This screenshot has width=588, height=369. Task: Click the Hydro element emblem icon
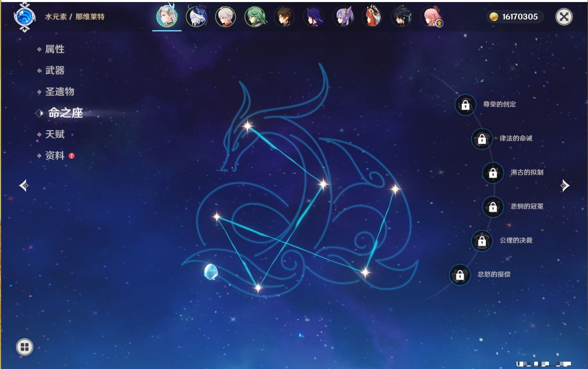24,17
